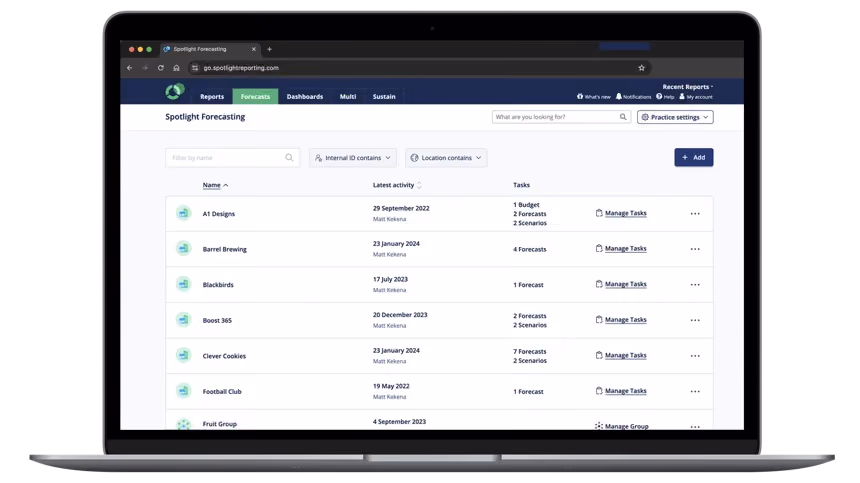Screen dimensions: 860x483
Task: Open Manage Group for Fruit Group
Action: (x=621, y=426)
